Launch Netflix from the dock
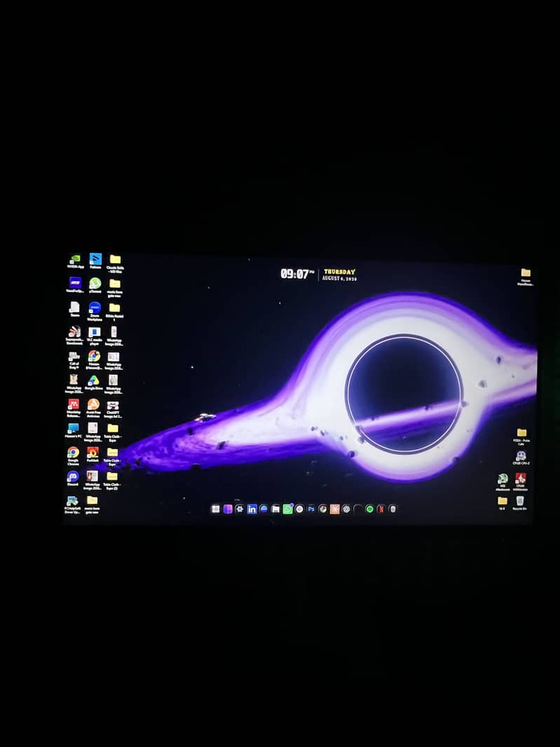Viewport: 560px width, 747px height. coord(381,509)
